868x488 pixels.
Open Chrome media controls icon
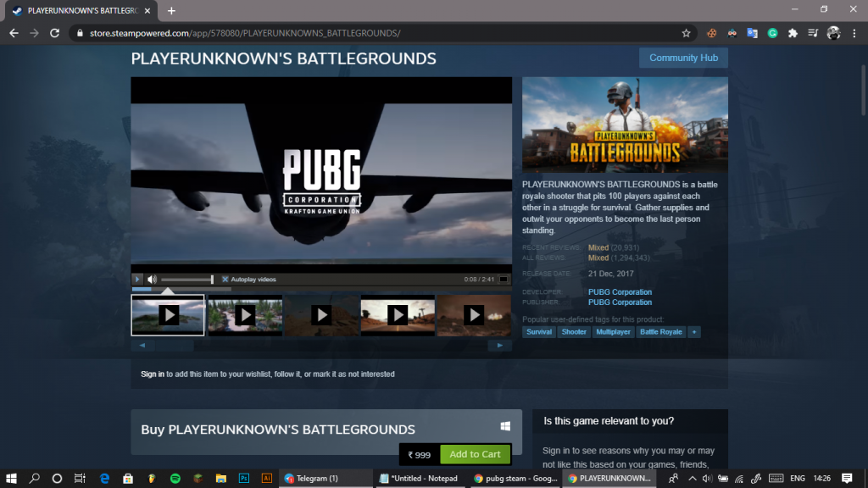click(813, 33)
